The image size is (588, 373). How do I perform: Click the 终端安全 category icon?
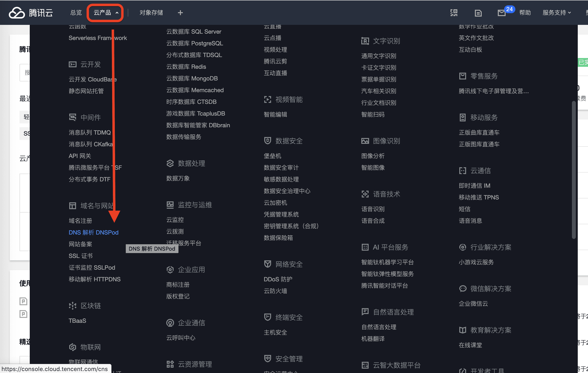click(x=268, y=317)
